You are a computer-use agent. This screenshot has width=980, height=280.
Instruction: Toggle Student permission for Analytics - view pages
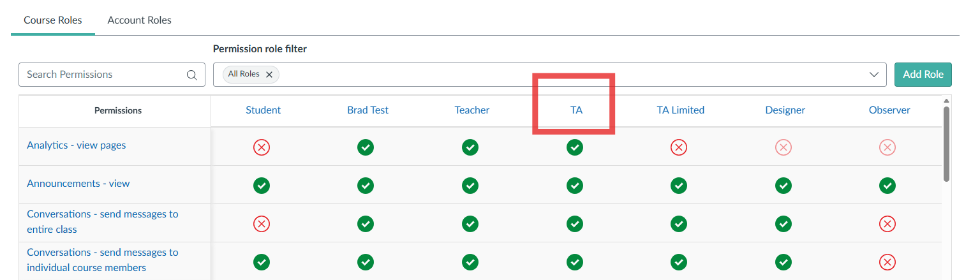(x=262, y=147)
